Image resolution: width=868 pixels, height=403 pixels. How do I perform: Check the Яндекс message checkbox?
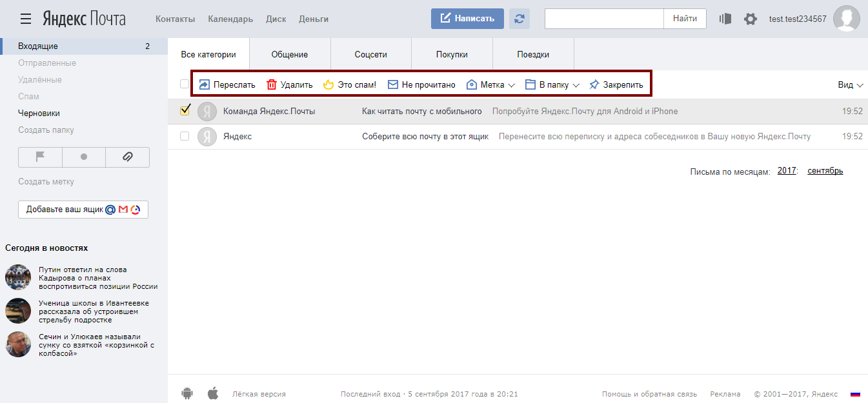click(185, 136)
